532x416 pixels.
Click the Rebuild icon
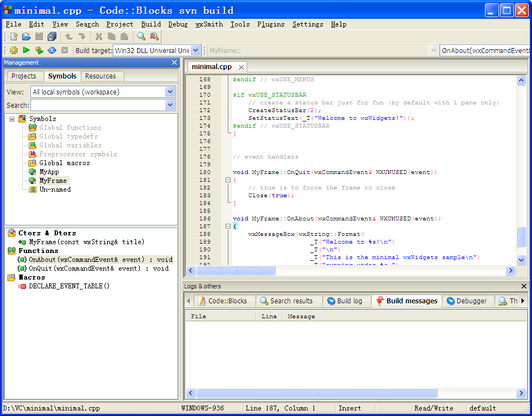coord(52,50)
